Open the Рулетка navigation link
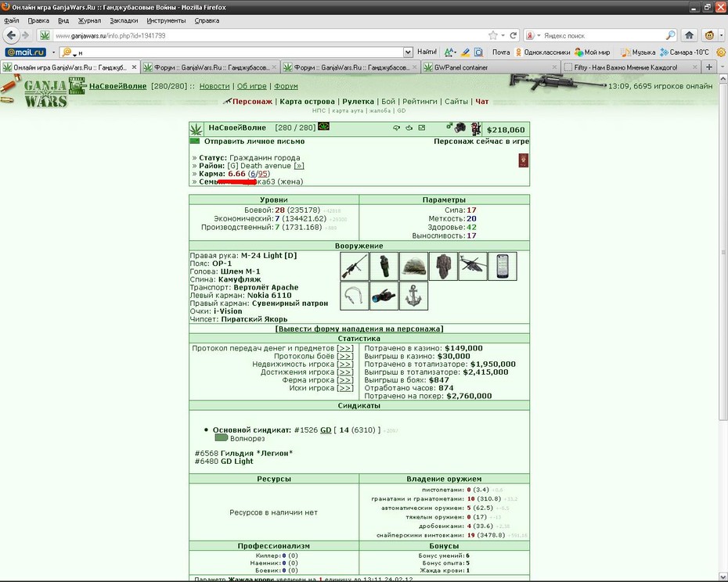Screen dimensions: 728x582 [x=358, y=101]
